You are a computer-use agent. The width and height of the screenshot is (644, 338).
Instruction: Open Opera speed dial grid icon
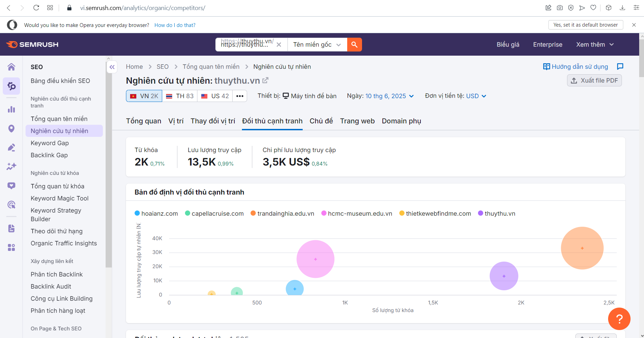click(x=50, y=8)
